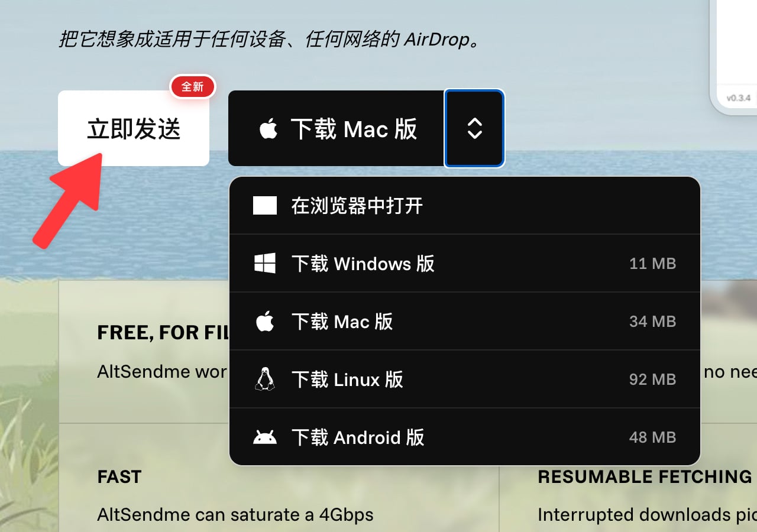Click the red 全新 badge
Viewport: 757px width, 532px height.
point(193,87)
